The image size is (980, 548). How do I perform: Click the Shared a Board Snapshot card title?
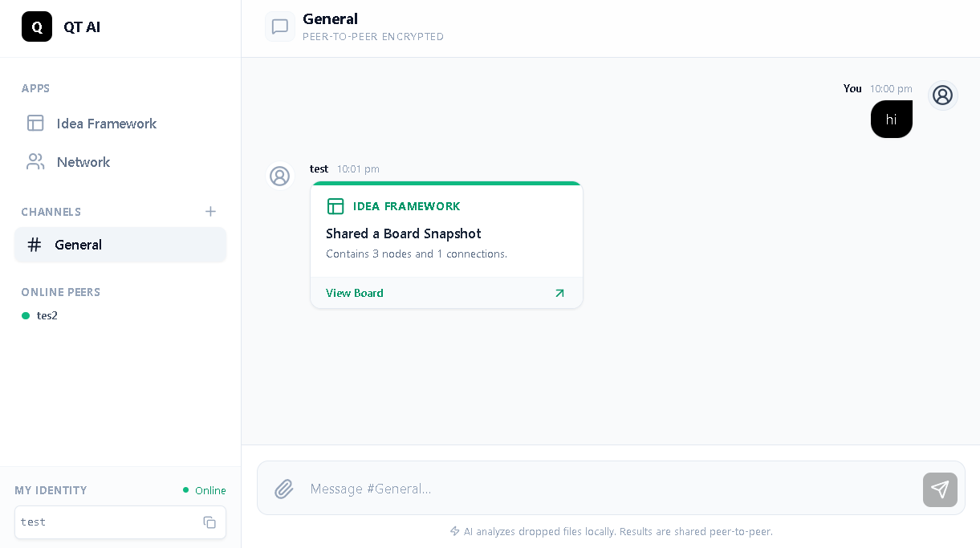click(x=404, y=233)
